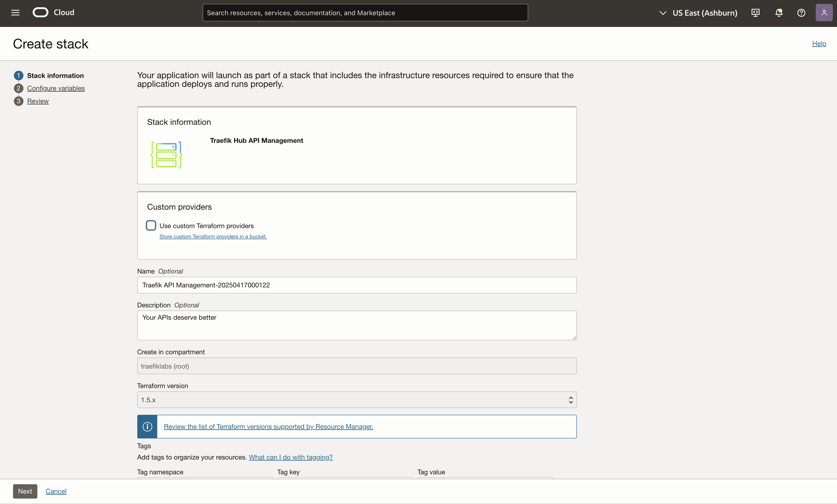837x504 pixels.
Task: Open the announcements bell icon
Action: [779, 13]
